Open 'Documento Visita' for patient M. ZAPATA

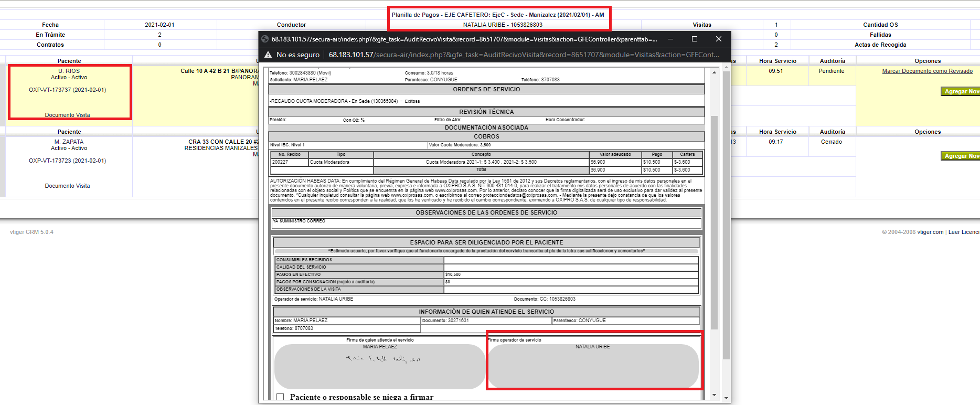coord(67,186)
